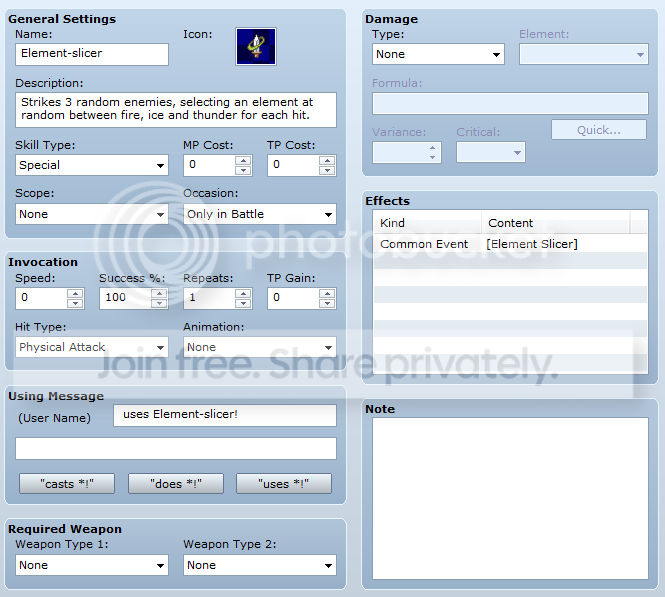Open the Skill Type dropdown

click(92, 165)
